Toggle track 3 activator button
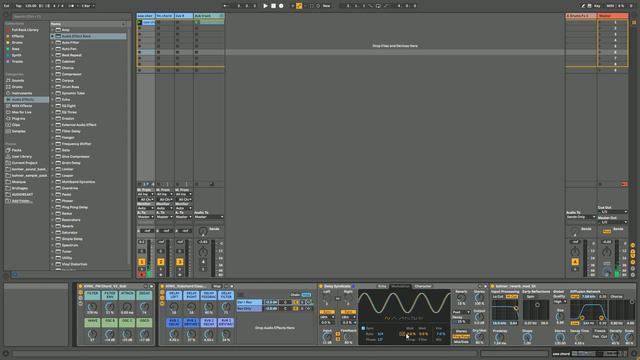The width and height of the screenshot is (640, 360). tap(180, 262)
